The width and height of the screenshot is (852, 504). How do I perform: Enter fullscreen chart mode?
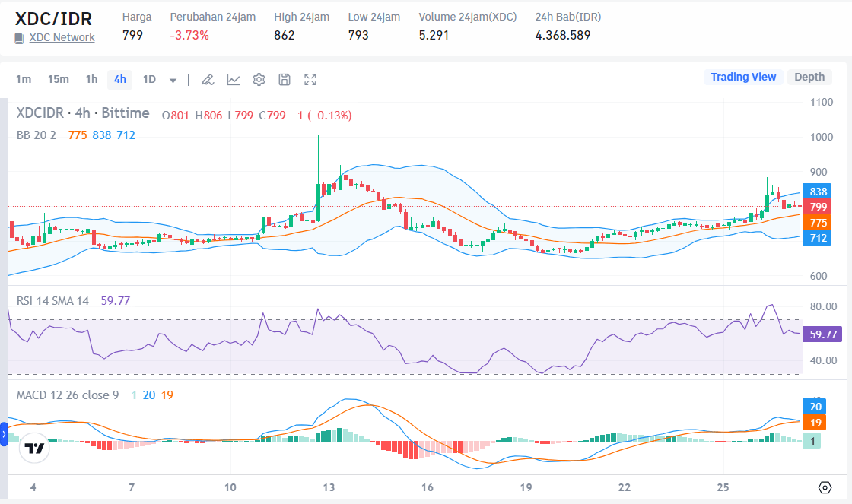coord(309,79)
